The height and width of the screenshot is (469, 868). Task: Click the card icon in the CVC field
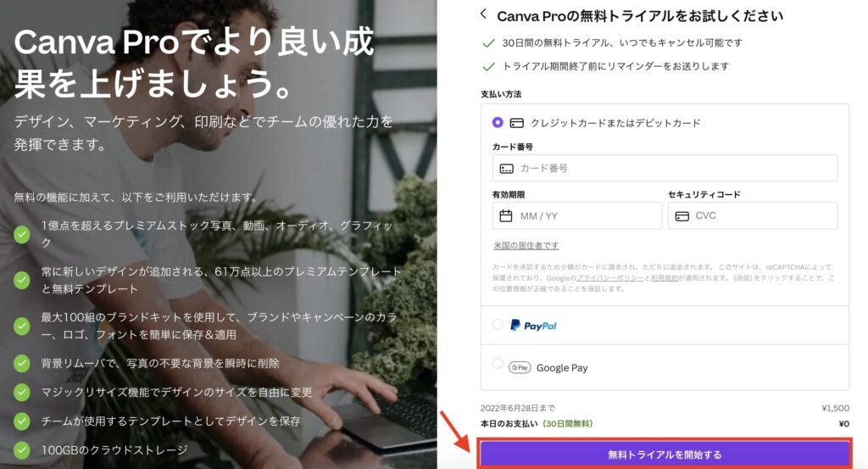pos(682,216)
